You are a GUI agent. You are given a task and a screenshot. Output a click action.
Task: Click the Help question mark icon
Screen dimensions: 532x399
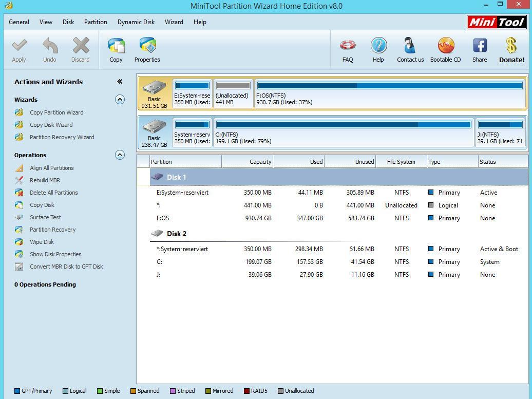[378, 46]
